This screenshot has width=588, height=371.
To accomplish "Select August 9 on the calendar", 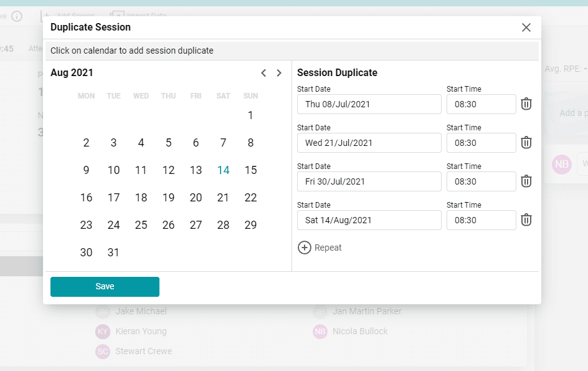I will click(x=86, y=170).
